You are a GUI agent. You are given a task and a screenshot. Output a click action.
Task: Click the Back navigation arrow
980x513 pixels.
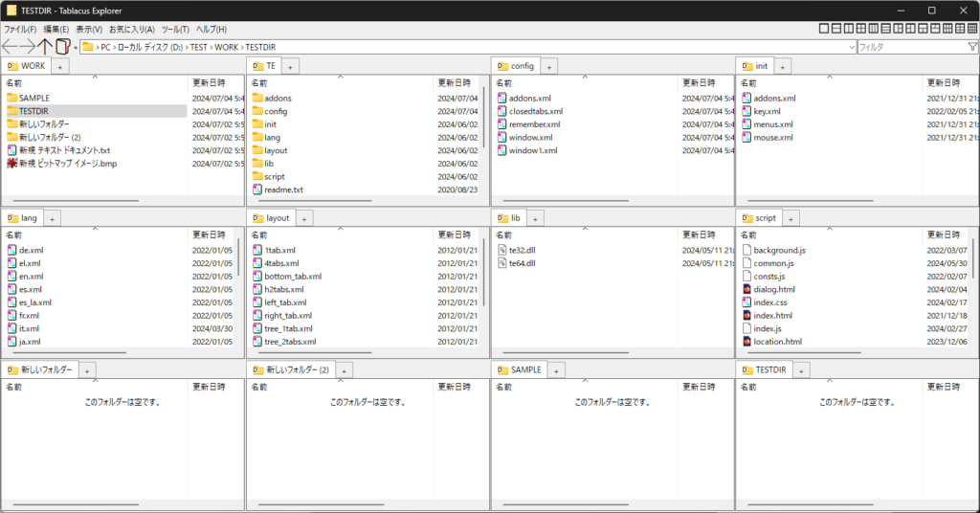tap(10, 46)
